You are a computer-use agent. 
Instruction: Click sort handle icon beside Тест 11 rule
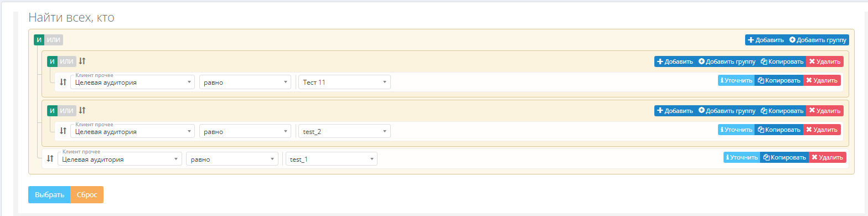63,82
